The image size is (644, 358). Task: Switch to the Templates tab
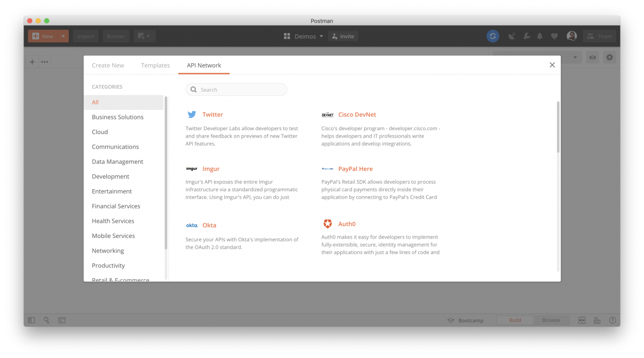tap(156, 65)
